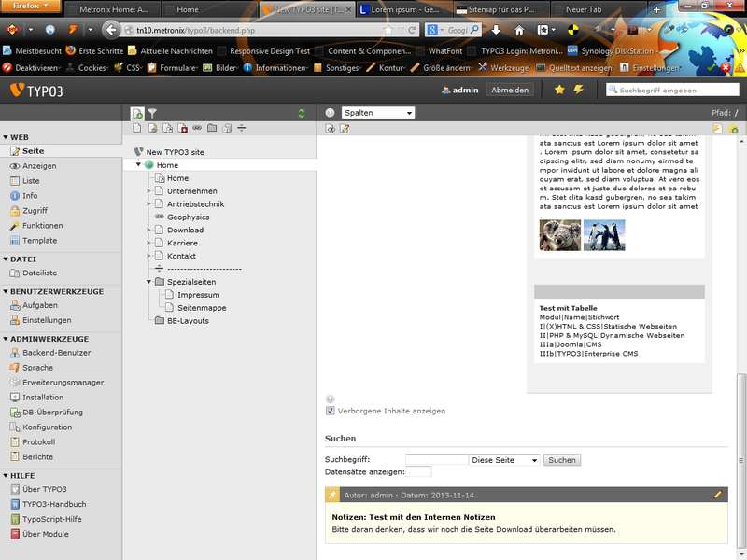Screen dimensions: 747x560
Task: Open the 'Diese Seite' search scope dropdown
Action: pyautogui.click(x=504, y=460)
